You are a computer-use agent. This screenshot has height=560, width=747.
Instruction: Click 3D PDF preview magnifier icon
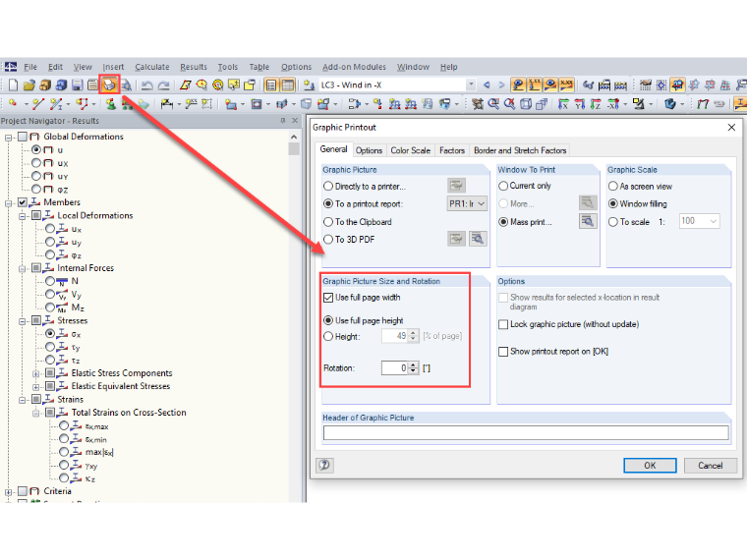tap(478, 239)
